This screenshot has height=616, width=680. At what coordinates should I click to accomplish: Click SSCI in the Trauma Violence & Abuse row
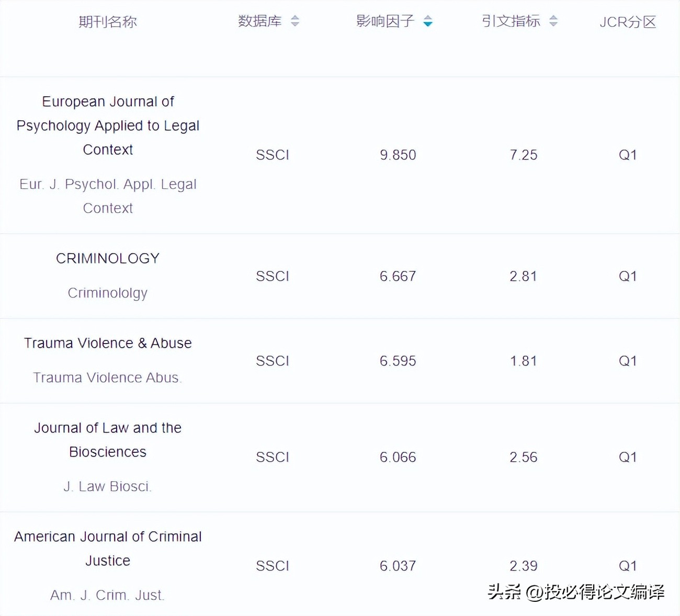pos(273,361)
